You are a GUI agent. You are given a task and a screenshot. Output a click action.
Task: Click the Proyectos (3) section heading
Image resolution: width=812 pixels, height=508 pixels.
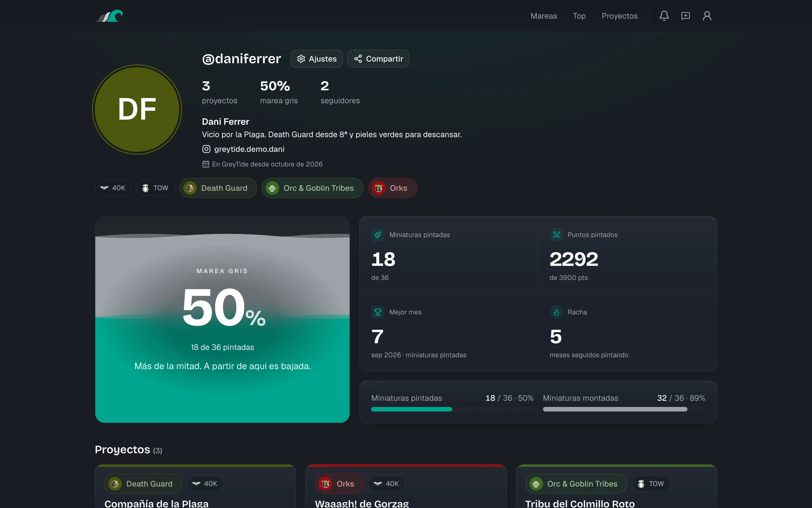tap(129, 450)
